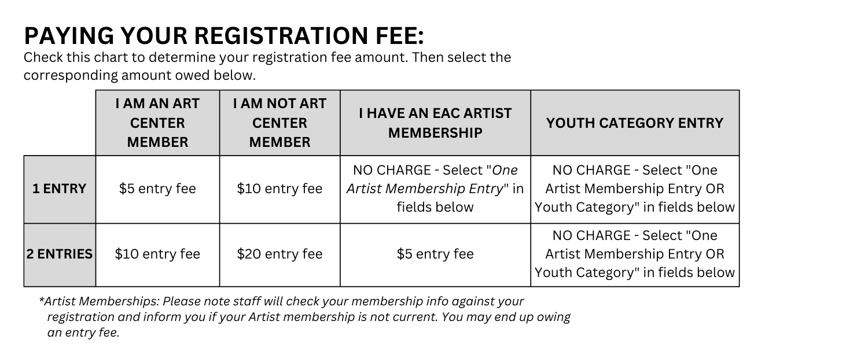Click the I AM NOT ART CENTER MEMBER header
Viewport: 868px width, 347px height.
[280, 123]
